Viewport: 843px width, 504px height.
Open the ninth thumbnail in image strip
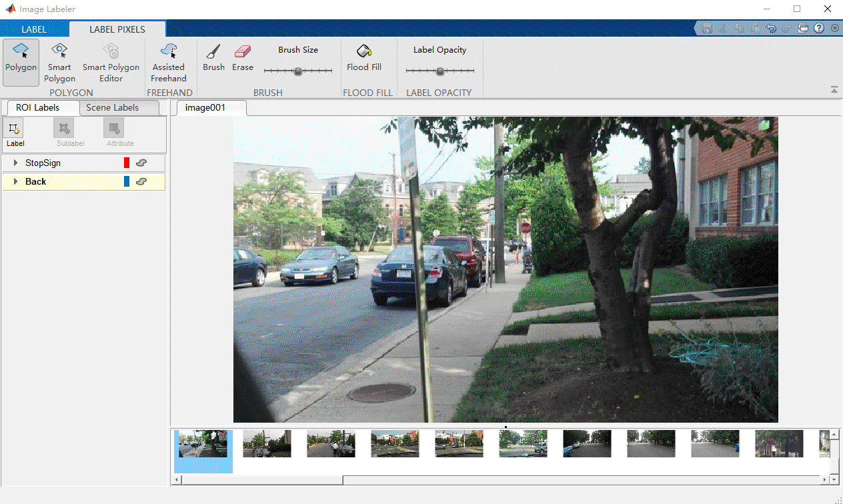(x=715, y=443)
